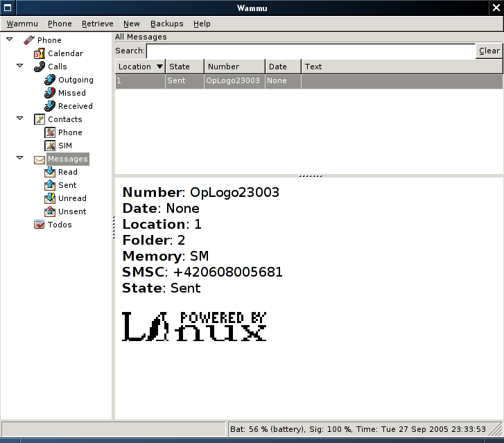Select the Contacts tree label
The image size is (504, 443).
click(x=65, y=119)
